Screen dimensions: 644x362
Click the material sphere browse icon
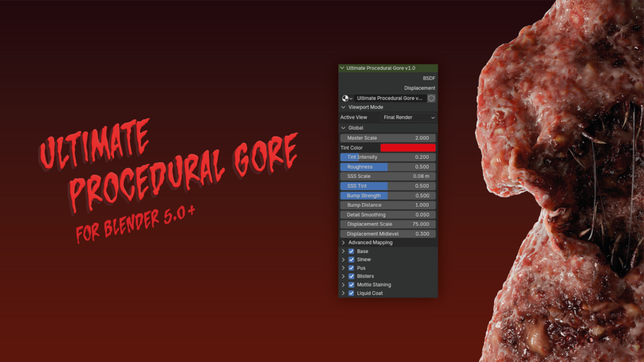coord(345,98)
